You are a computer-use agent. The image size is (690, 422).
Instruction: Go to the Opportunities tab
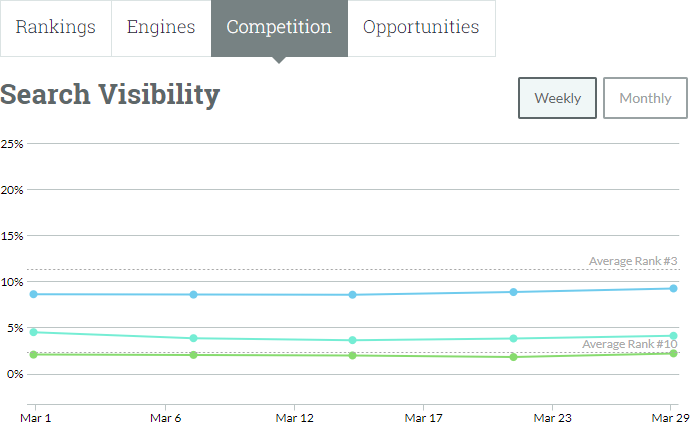421,28
